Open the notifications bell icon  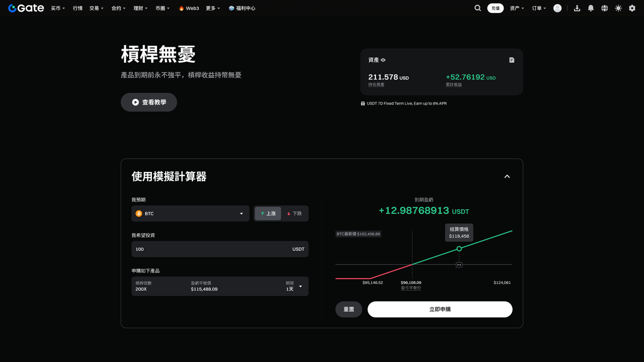click(x=591, y=8)
